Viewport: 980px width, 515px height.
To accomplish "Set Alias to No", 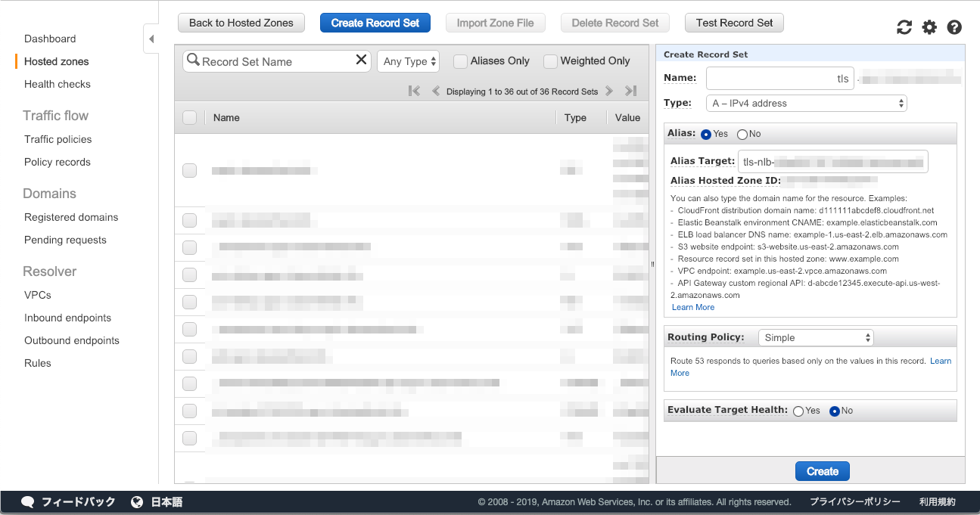I will tap(742, 134).
